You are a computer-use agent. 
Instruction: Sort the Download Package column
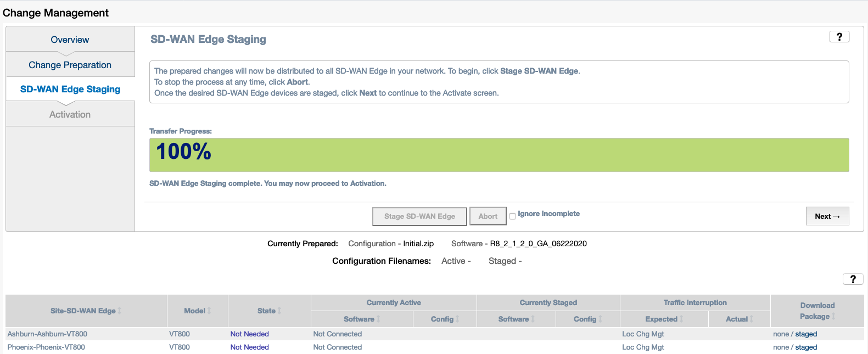pyautogui.click(x=833, y=316)
